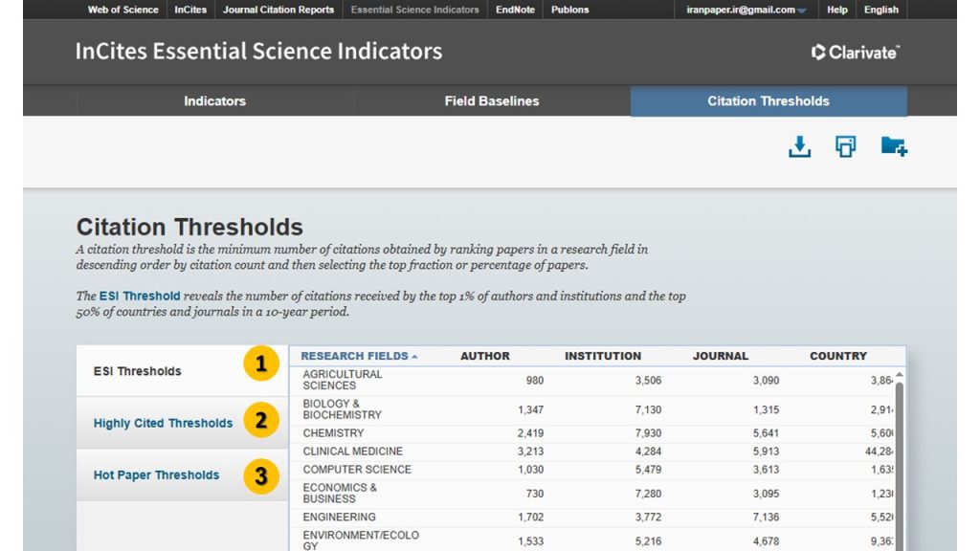980x551 pixels.
Task: Open Publons from top bar
Action: click(570, 10)
